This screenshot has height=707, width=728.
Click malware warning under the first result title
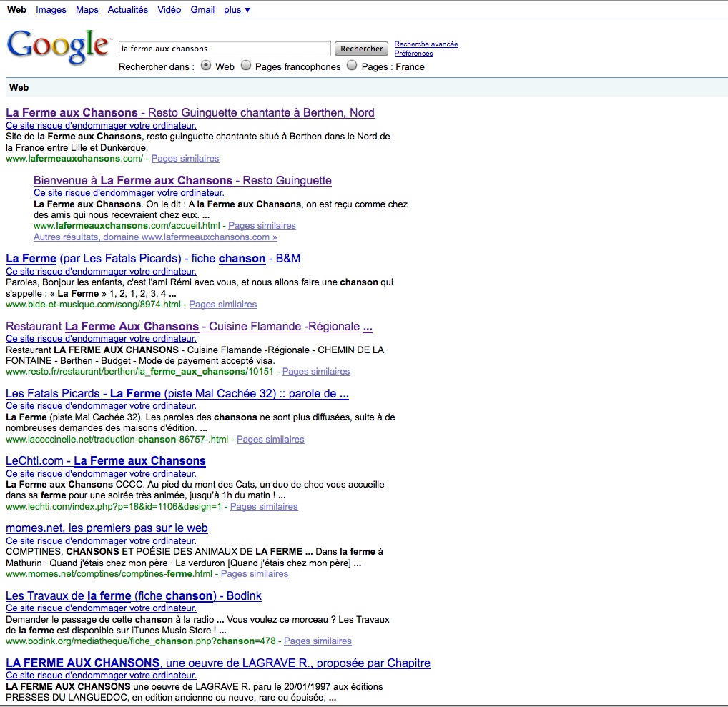tap(101, 126)
